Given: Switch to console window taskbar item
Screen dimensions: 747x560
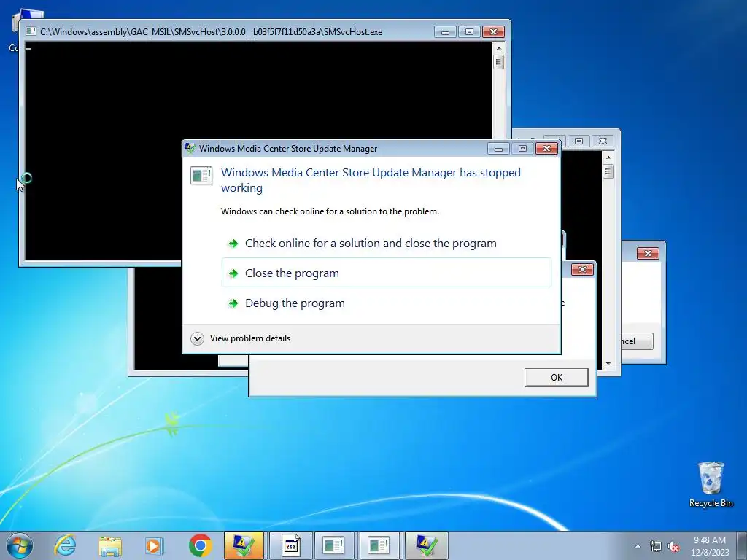Looking at the screenshot, I should coord(291,545).
